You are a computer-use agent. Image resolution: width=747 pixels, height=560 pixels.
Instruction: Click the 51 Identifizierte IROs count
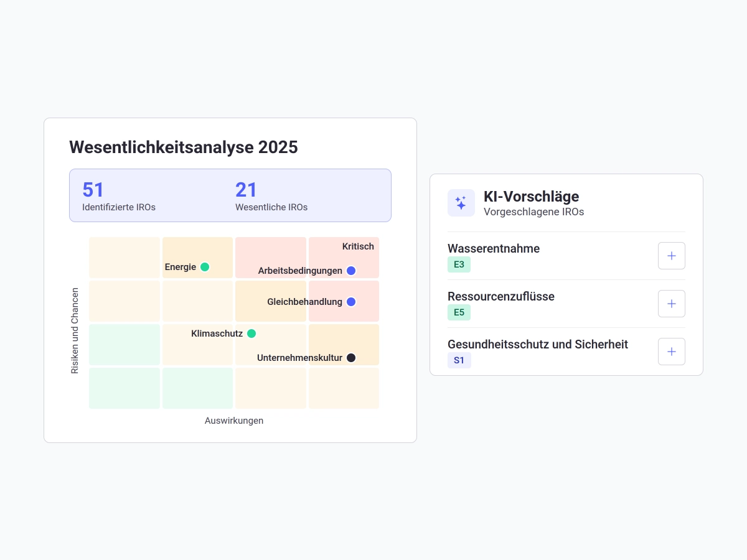tap(93, 190)
